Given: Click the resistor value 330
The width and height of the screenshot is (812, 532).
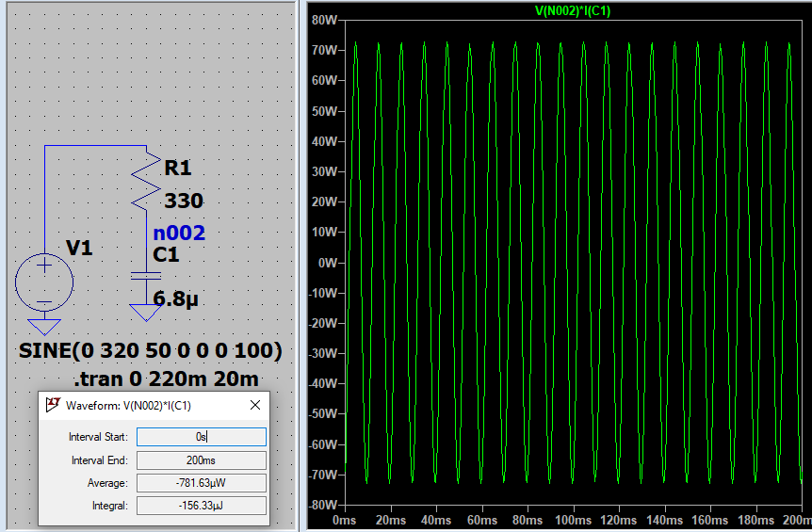Looking at the screenshot, I should click(184, 201).
